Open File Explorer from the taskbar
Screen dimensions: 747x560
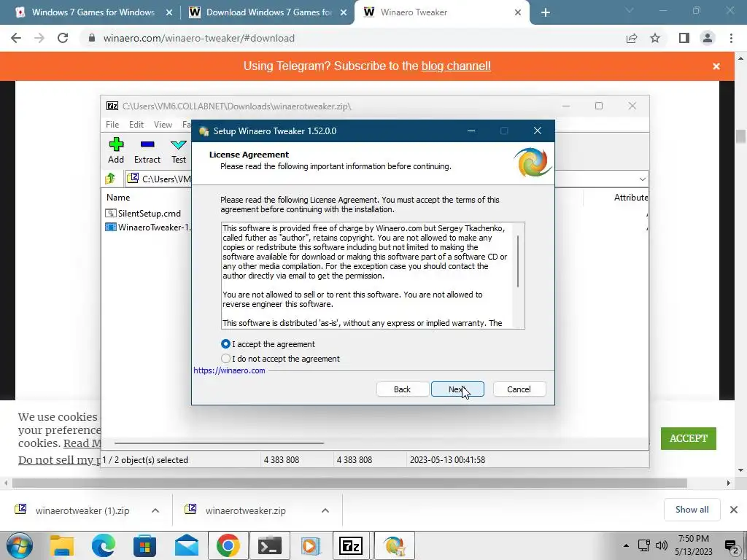[62, 545]
